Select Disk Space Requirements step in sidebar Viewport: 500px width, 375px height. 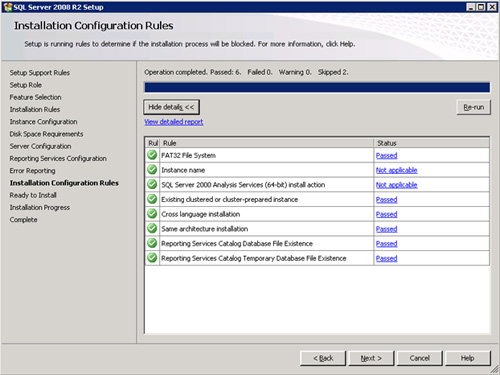point(46,134)
